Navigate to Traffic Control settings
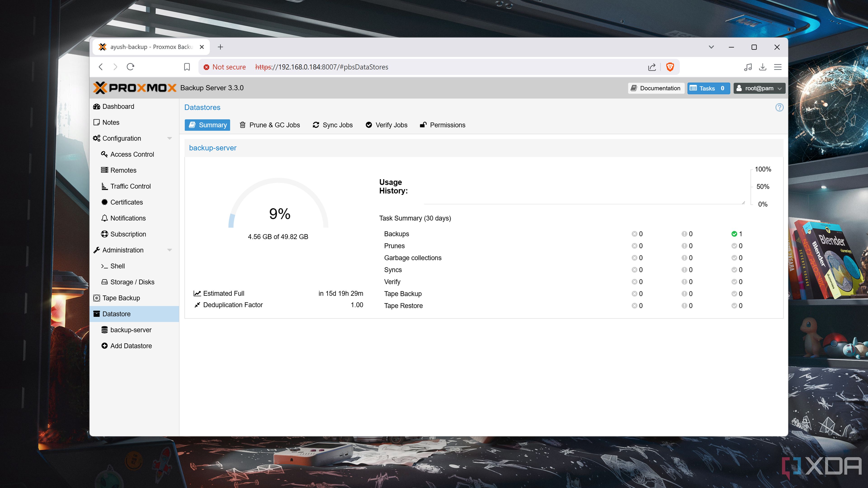868x488 pixels. point(131,186)
